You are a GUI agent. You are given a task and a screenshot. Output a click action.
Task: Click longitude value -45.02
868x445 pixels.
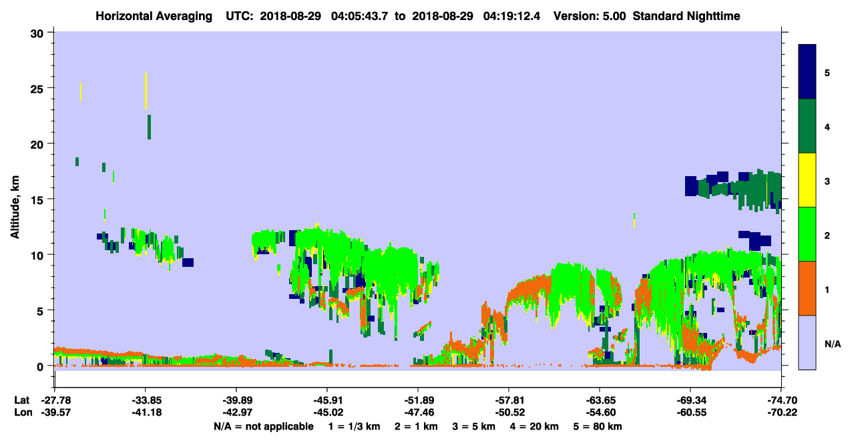327,412
